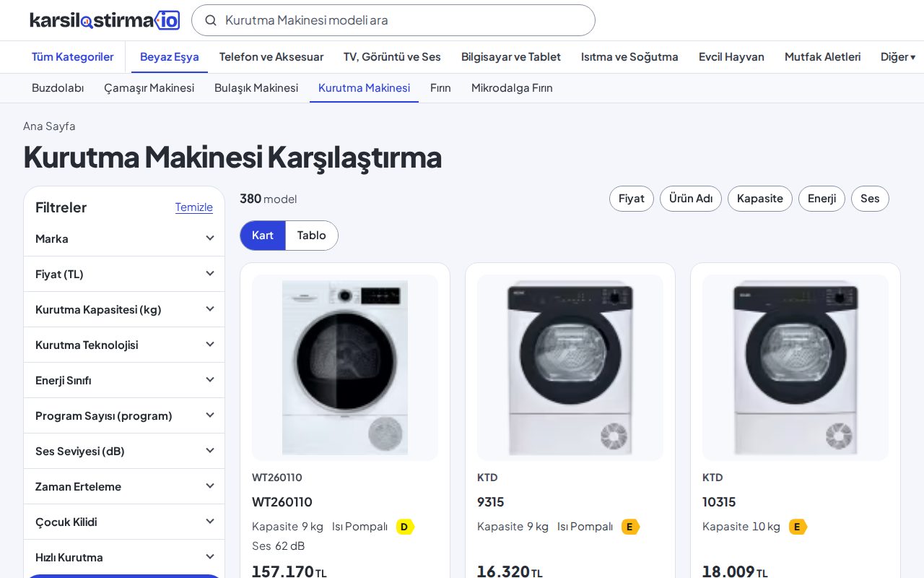The height and width of the screenshot is (578, 924).
Task: Open the Diğer categories dropdown
Action: [898, 57]
